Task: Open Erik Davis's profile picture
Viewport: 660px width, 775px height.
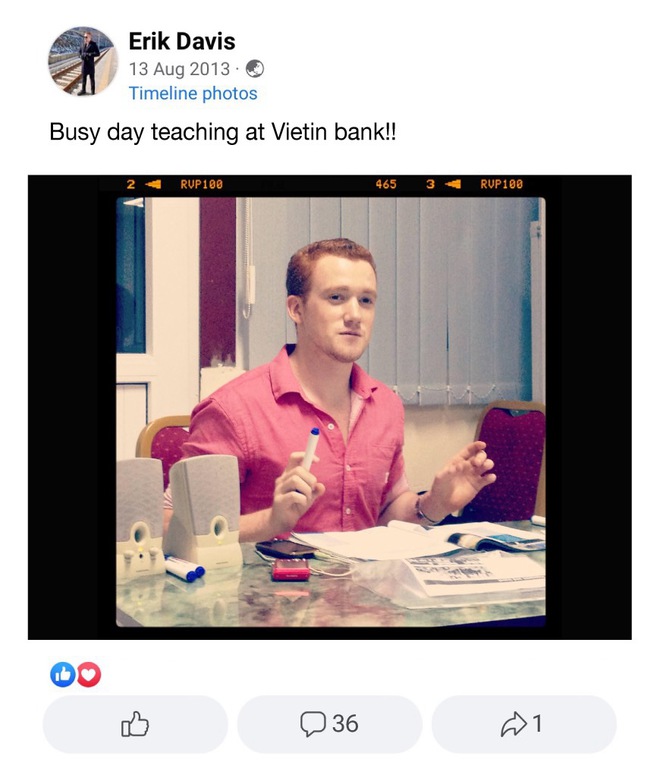Action: pyautogui.click(x=82, y=60)
